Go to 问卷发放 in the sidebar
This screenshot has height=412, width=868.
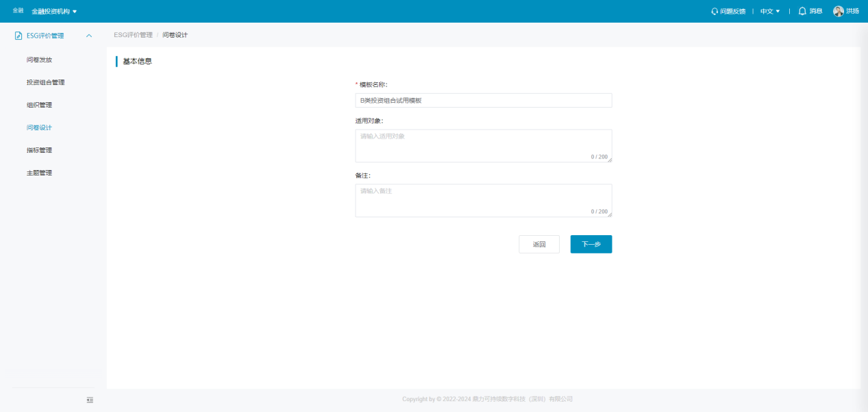coord(39,60)
